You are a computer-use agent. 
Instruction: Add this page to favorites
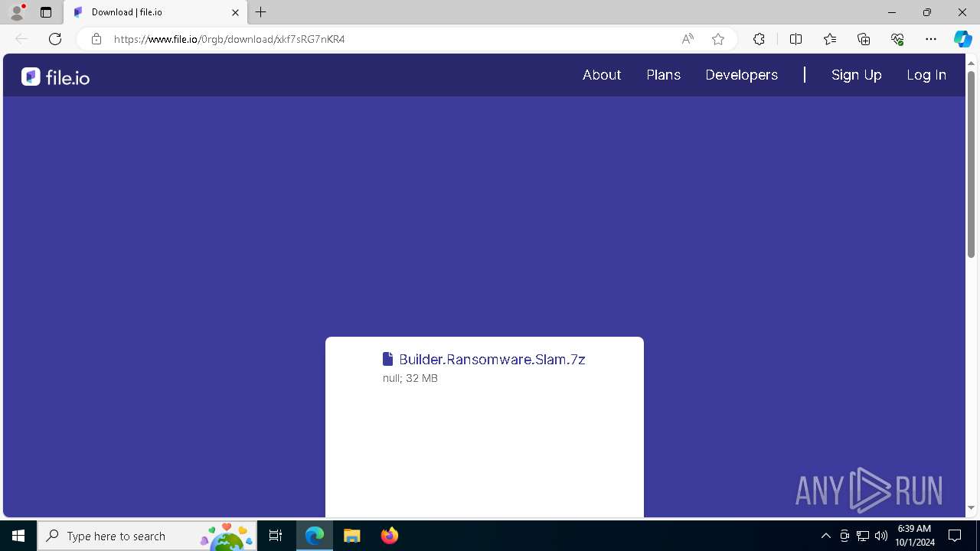click(718, 39)
